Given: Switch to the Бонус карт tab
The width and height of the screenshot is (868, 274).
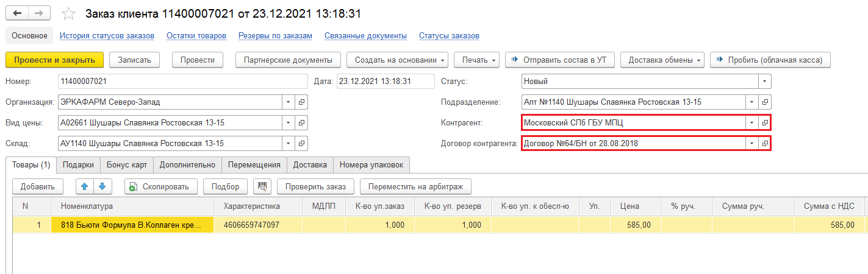Looking at the screenshot, I should 126,164.
